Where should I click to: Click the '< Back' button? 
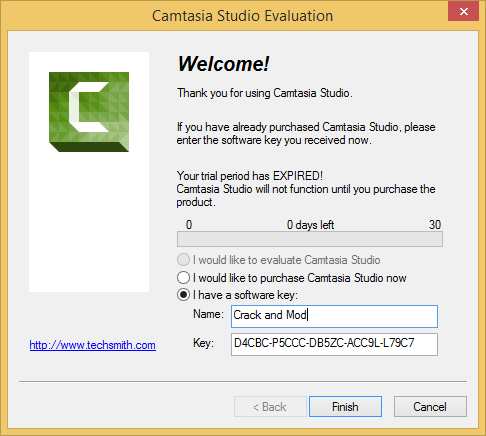point(270,406)
